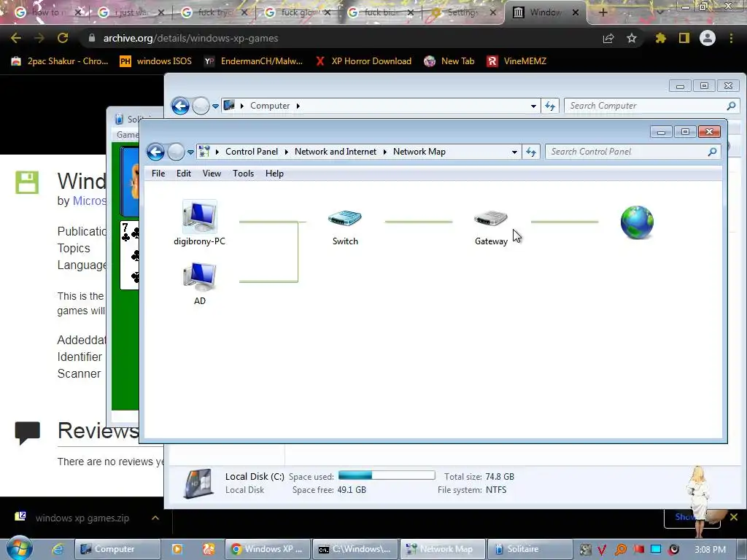747x560 pixels.
Task: Click the Search Control Panel magnifier icon
Action: [712, 152]
